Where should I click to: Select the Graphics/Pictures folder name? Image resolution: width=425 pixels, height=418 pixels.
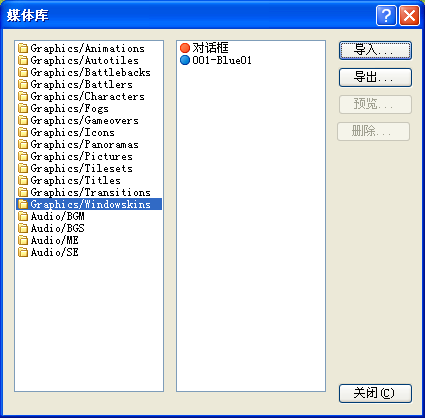coord(82,156)
